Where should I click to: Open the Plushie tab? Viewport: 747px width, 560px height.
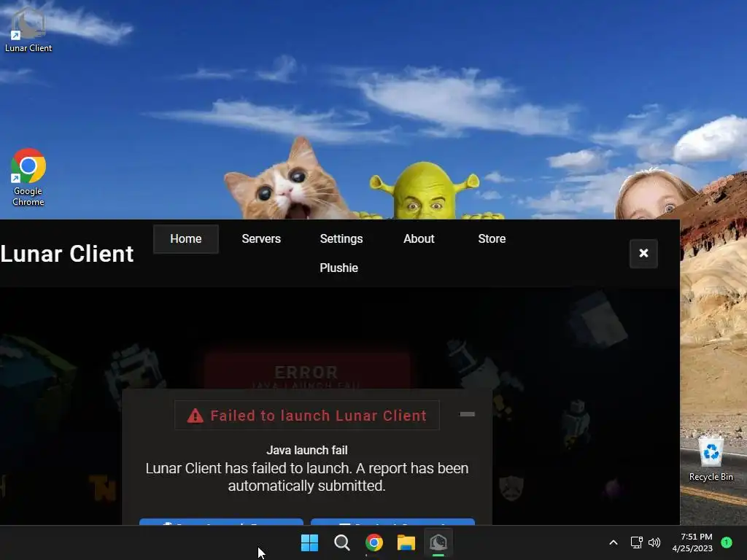pos(338,268)
